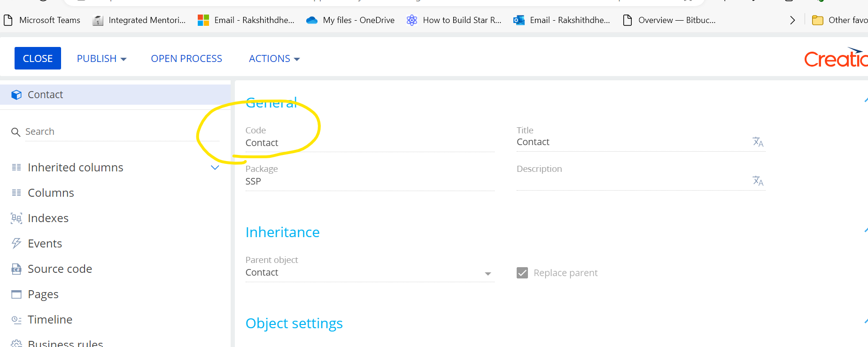The height and width of the screenshot is (347, 868).
Task: Click the Source code file icon
Action: 16,269
